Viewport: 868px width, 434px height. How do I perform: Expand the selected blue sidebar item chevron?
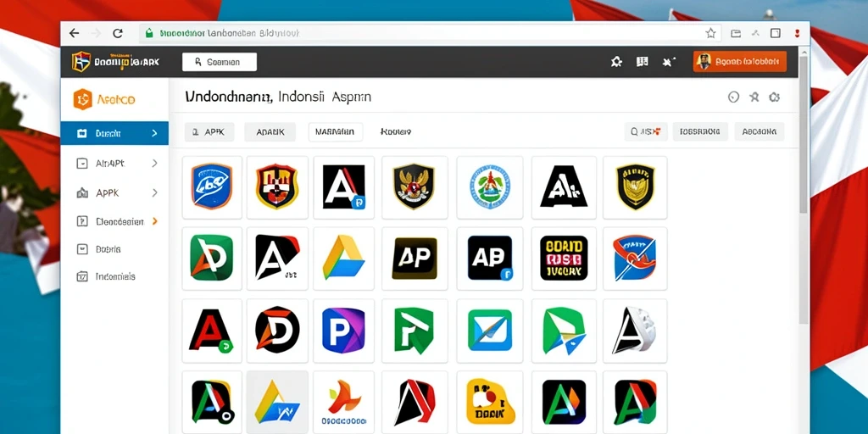click(154, 133)
